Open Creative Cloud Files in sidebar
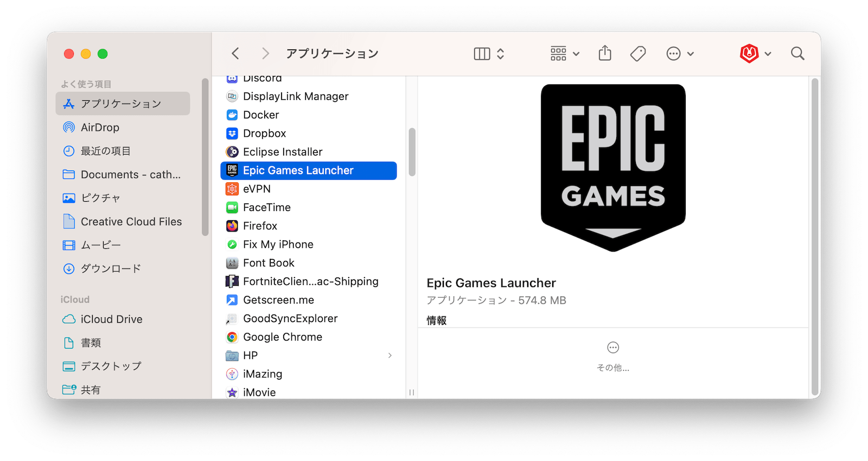The image size is (868, 461). (123, 222)
